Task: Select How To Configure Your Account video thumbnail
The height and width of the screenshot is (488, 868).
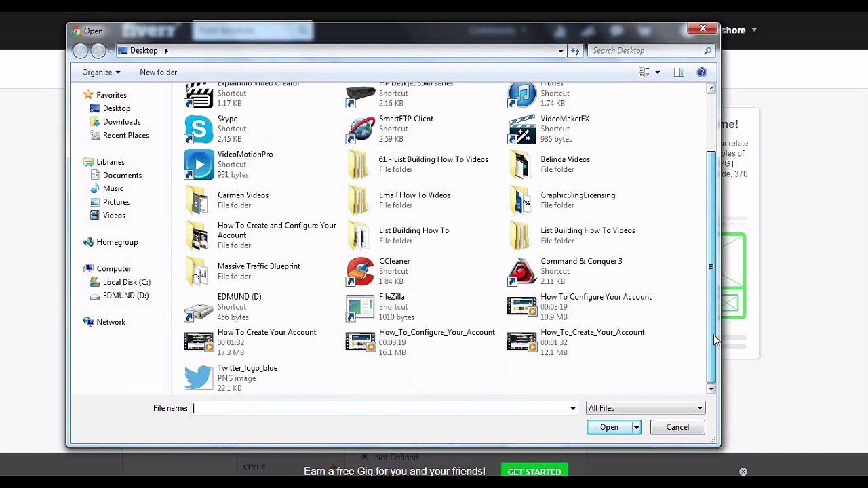Action: point(521,307)
